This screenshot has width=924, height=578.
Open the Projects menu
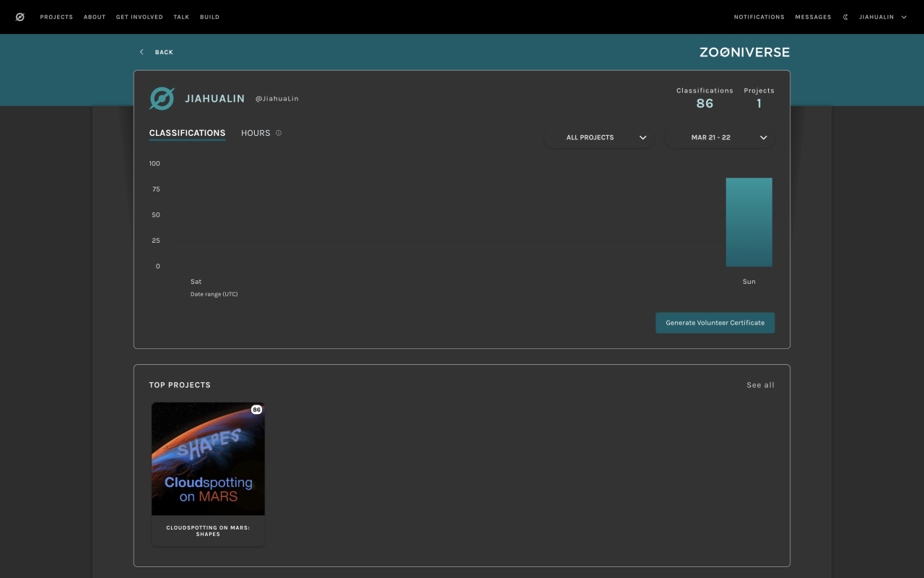(x=56, y=17)
